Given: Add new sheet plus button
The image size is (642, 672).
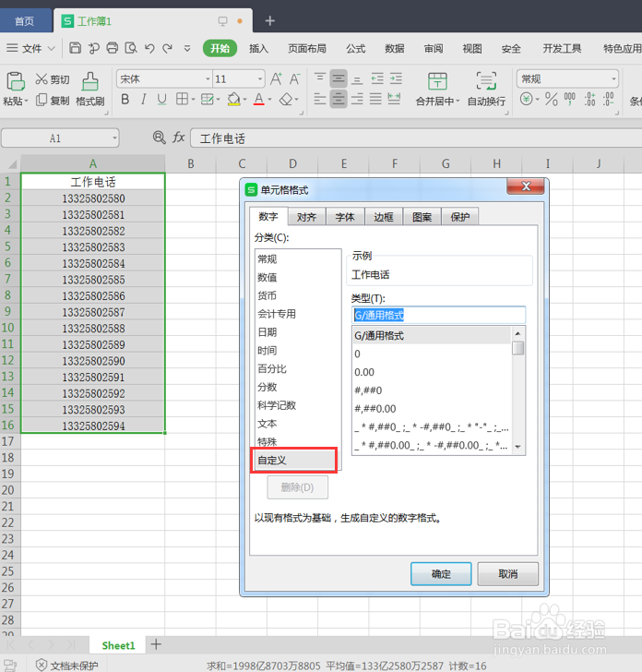Looking at the screenshot, I should click(156, 644).
